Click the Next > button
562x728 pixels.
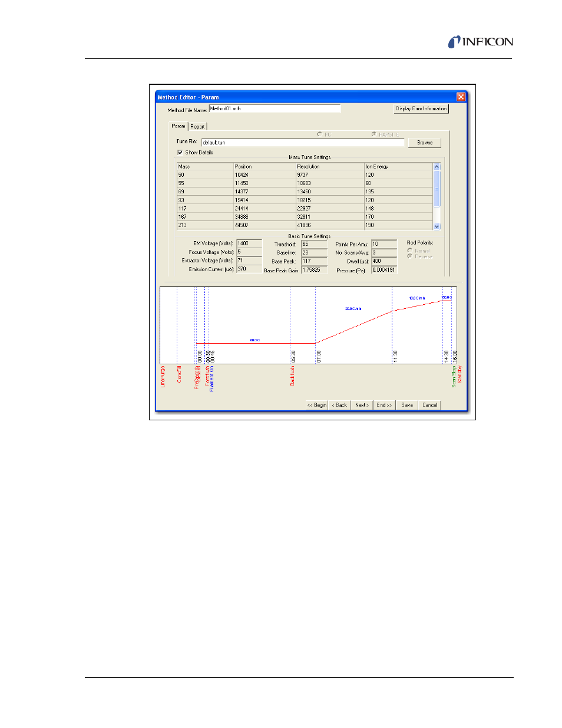tap(362, 405)
